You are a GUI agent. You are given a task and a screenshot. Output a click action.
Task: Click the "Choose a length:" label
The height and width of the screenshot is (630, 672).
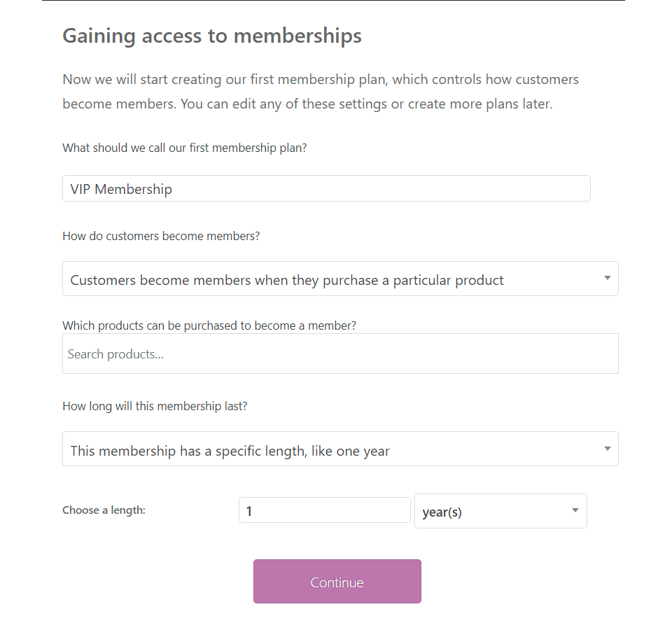(104, 510)
